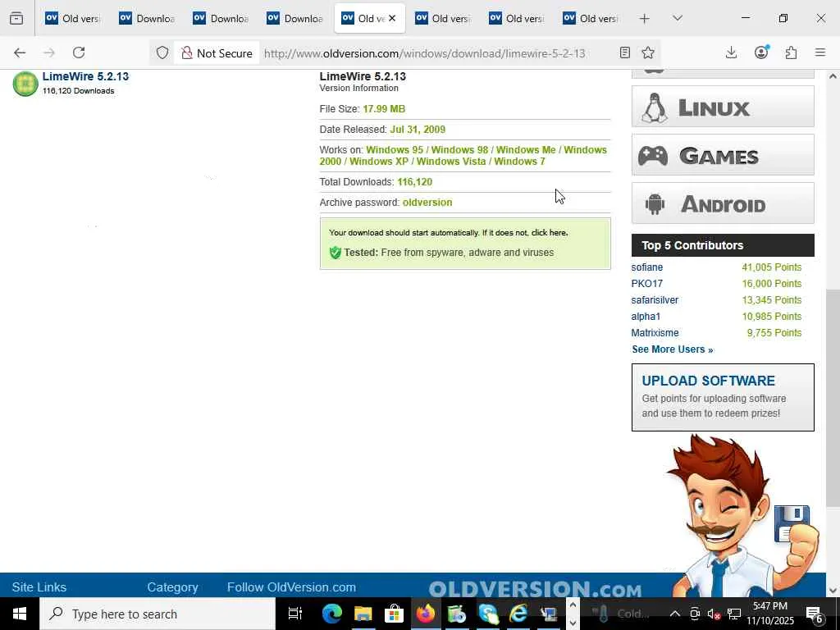Image resolution: width=840 pixels, height=630 pixels.
Task: Click the page scrollbar down arrow
Action: click(833, 591)
